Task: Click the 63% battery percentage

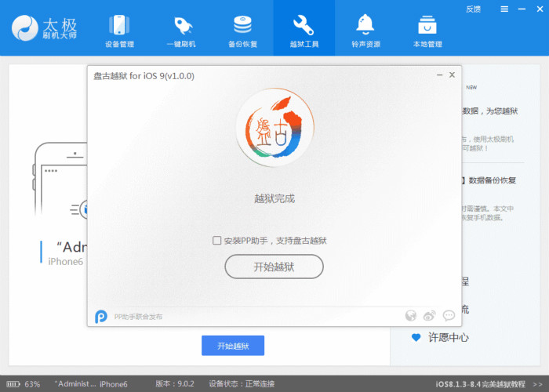Action: [x=32, y=384]
